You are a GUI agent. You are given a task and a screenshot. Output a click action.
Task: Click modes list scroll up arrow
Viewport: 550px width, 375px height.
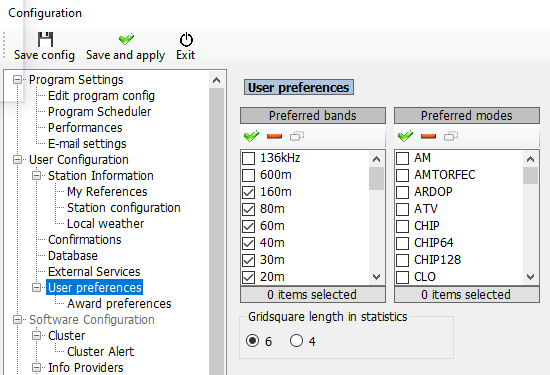(x=530, y=159)
